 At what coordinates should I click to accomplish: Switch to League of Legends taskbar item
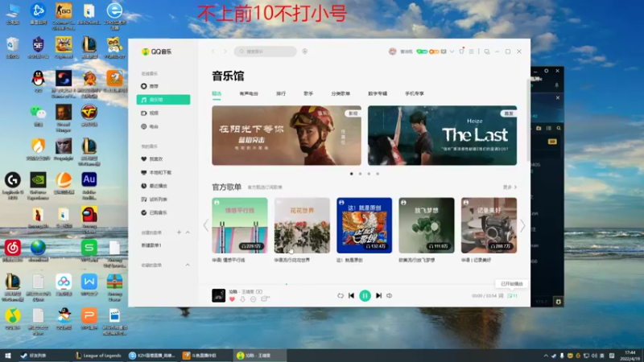click(98, 356)
